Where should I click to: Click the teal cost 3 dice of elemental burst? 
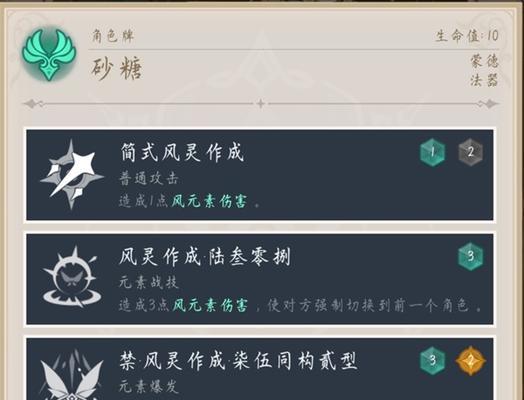click(432, 361)
